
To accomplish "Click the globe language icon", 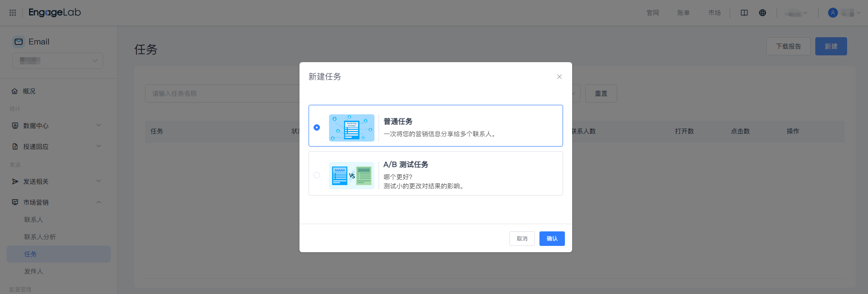I will (763, 13).
